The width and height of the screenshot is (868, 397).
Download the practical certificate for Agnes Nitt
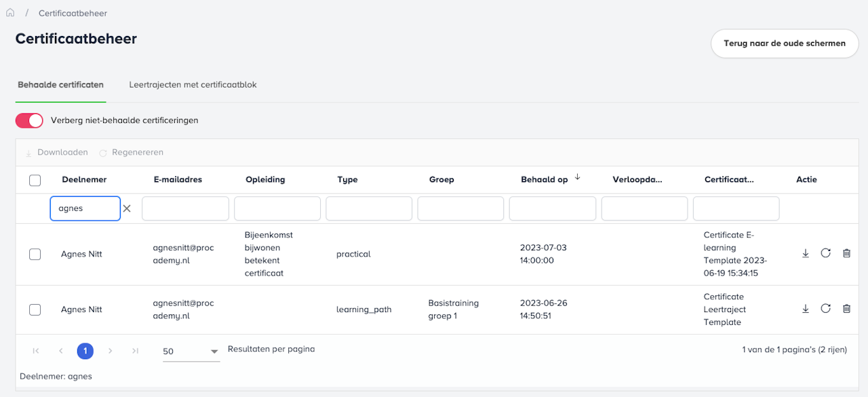click(x=806, y=253)
